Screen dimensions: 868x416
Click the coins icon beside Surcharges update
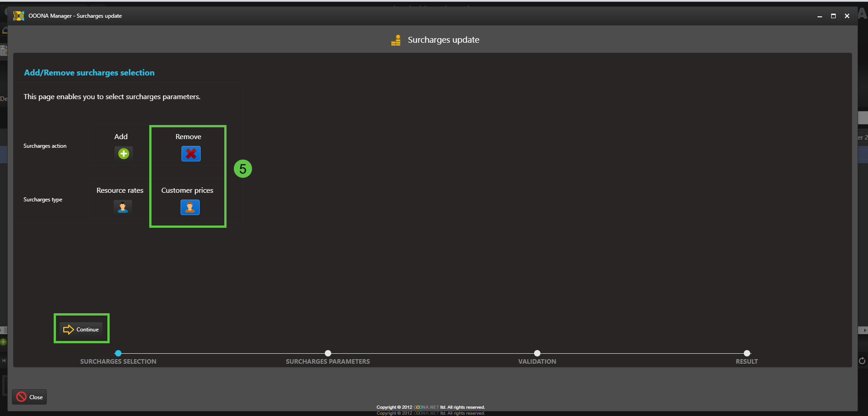396,40
